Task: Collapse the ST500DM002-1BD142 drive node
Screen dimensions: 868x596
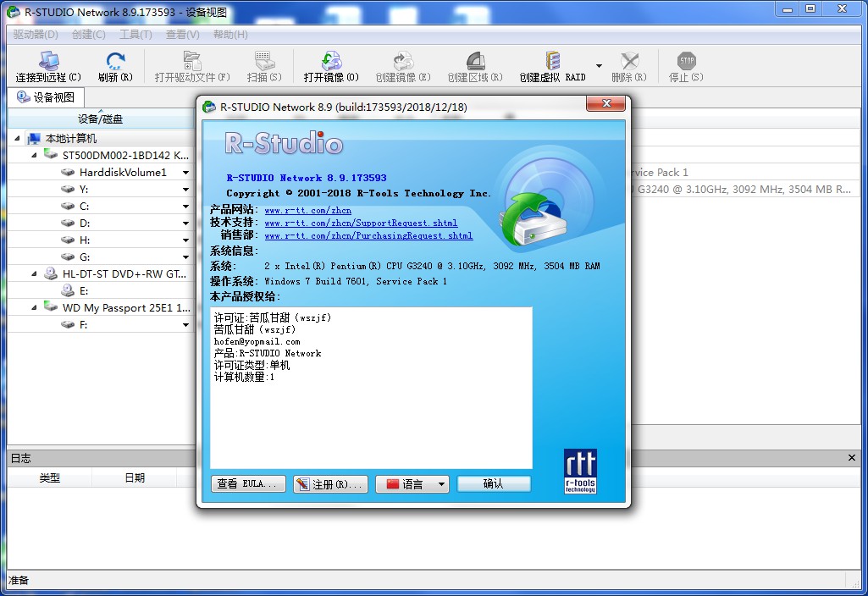Action: pos(34,155)
